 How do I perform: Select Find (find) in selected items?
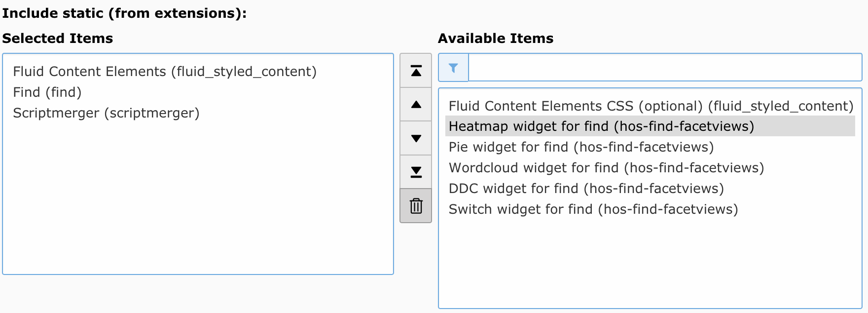[x=47, y=92]
